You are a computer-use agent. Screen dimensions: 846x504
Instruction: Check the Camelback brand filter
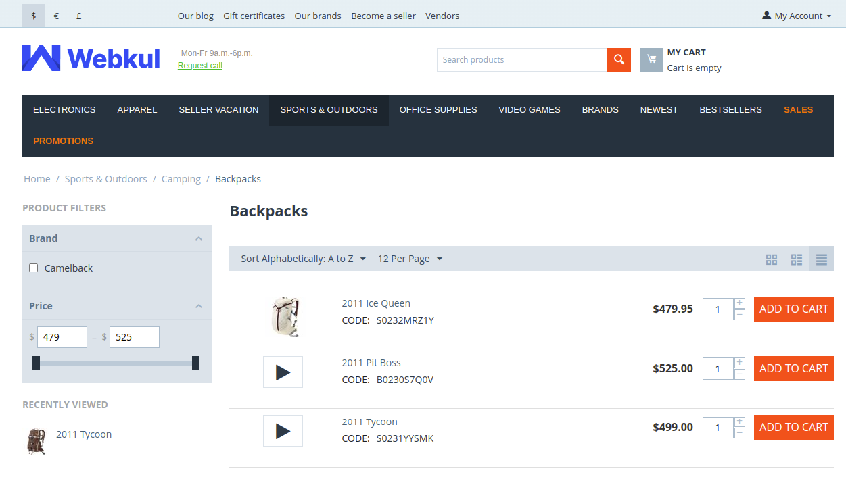click(x=33, y=268)
